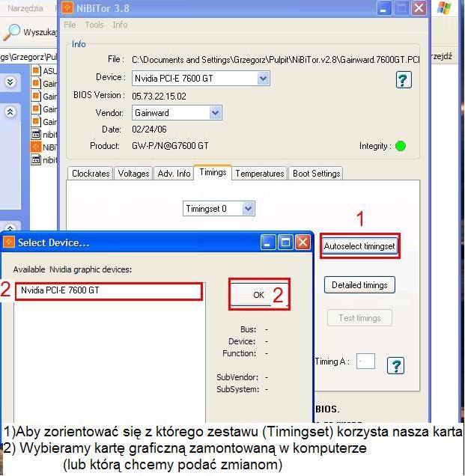This screenshot has height=476, width=465.
Task: Click the help icon next to Timing A
Action: (396, 365)
